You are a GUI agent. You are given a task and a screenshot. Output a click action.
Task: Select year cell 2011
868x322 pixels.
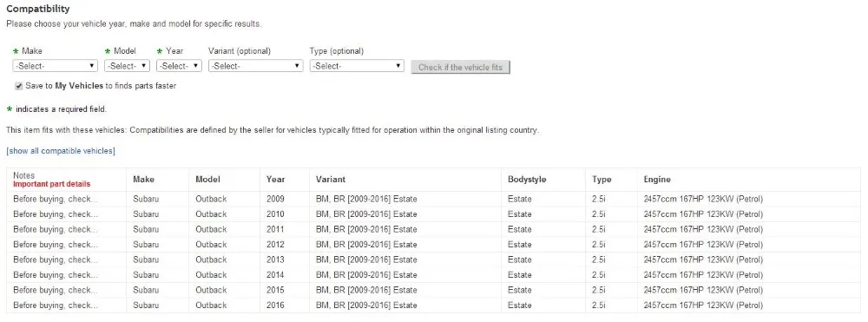[x=274, y=229]
